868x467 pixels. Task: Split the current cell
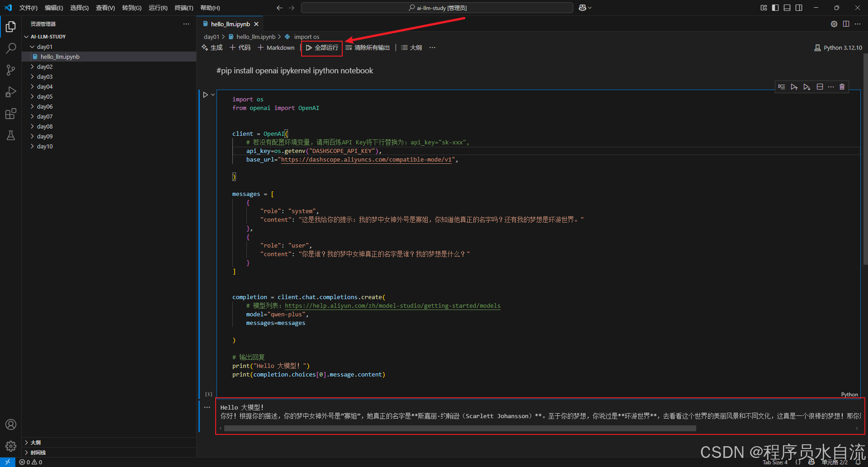click(820, 87)
